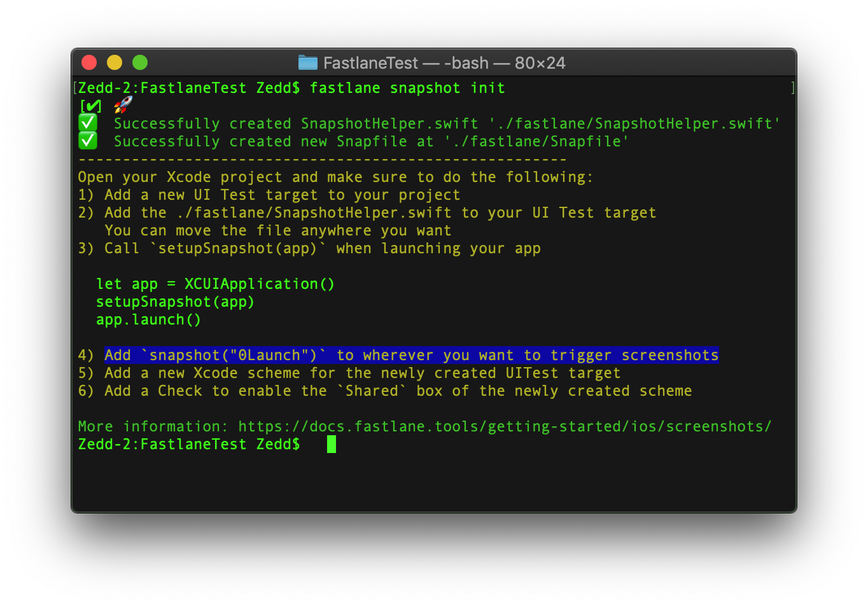
Task: Click the folder icon in the title bar
Action: click(308, 62)
